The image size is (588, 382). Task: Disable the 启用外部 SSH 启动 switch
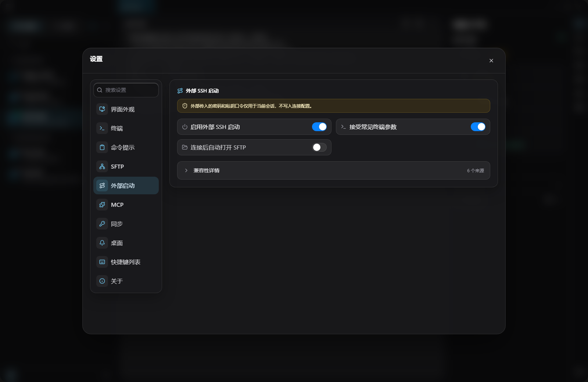319,127
